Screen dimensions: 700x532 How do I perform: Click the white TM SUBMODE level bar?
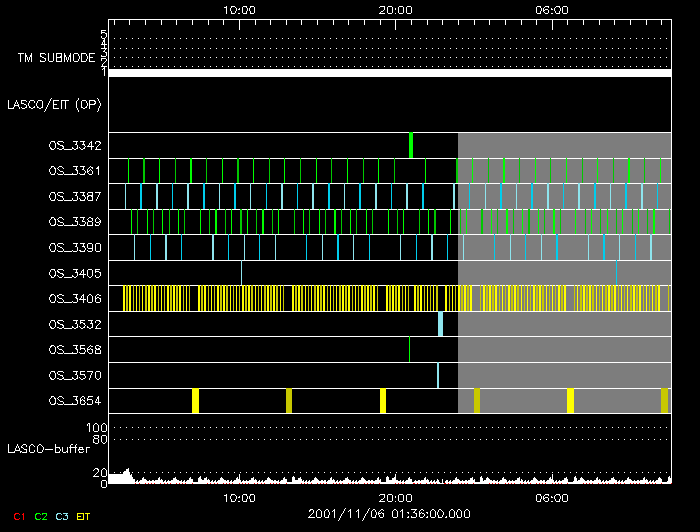(389, 73)
